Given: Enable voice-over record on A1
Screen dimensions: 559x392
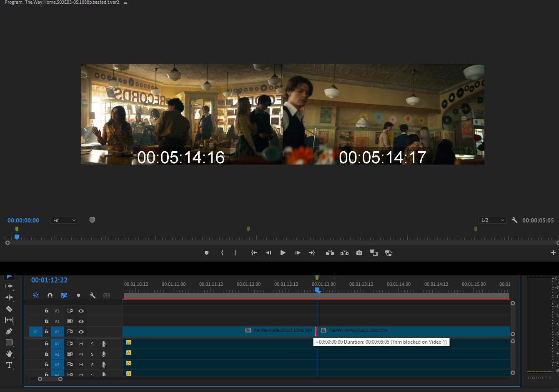Looking at the screenshot, I should pyautogui.click(x=103, y=344).
